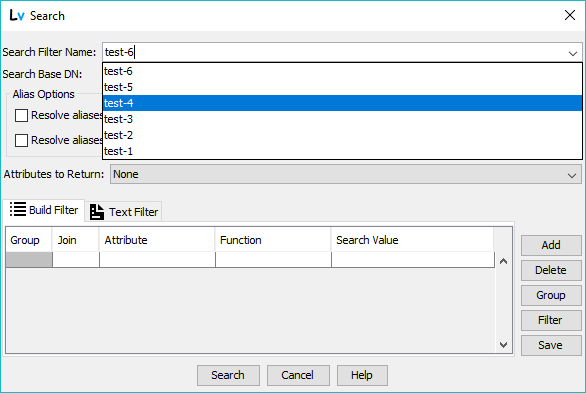
Task: Click the empty Attribute cell in first row
Action: point(157,260)
